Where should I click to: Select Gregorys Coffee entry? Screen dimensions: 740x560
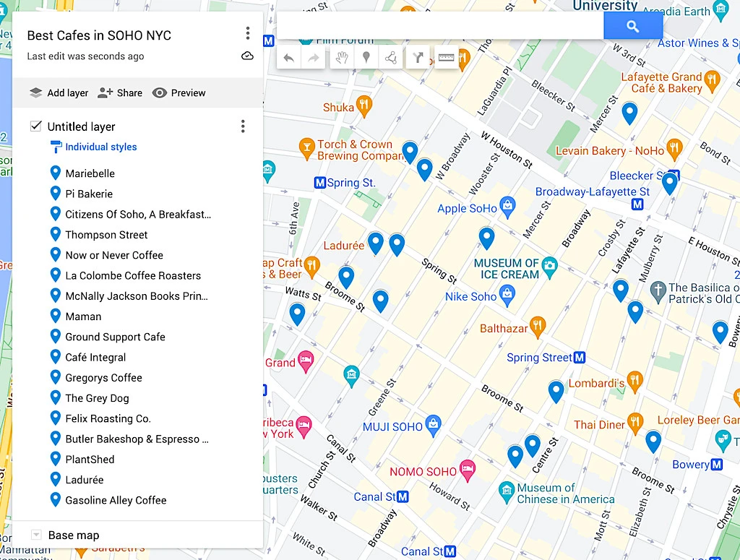click(104, 377)
